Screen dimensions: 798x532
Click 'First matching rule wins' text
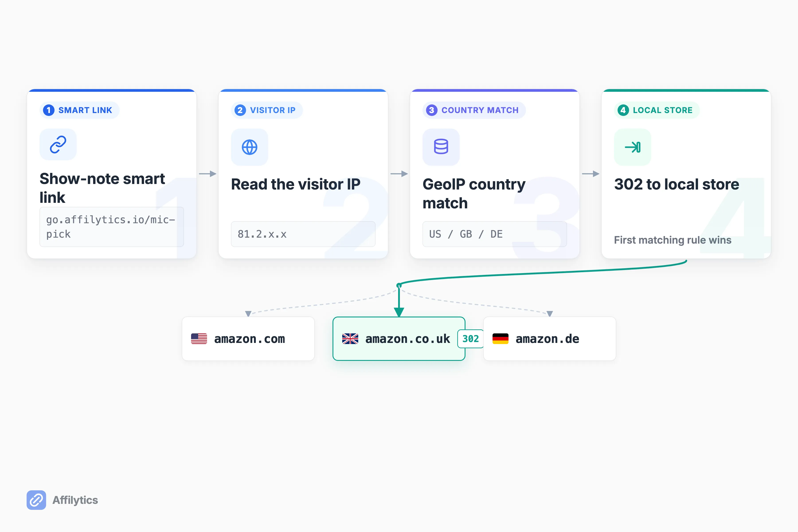click(673, 240)
